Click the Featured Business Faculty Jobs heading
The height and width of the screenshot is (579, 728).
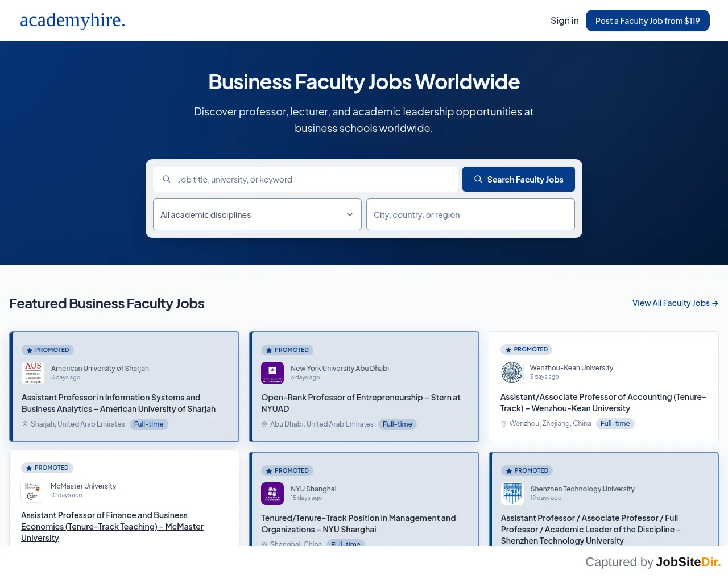[x=107, y=304]
